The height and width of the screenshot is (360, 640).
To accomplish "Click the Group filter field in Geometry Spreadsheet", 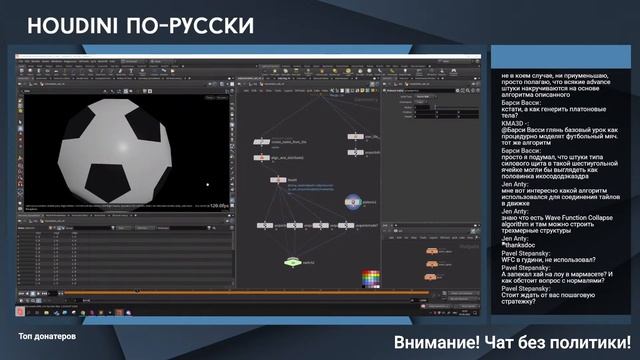I will (x=92, y=228).
